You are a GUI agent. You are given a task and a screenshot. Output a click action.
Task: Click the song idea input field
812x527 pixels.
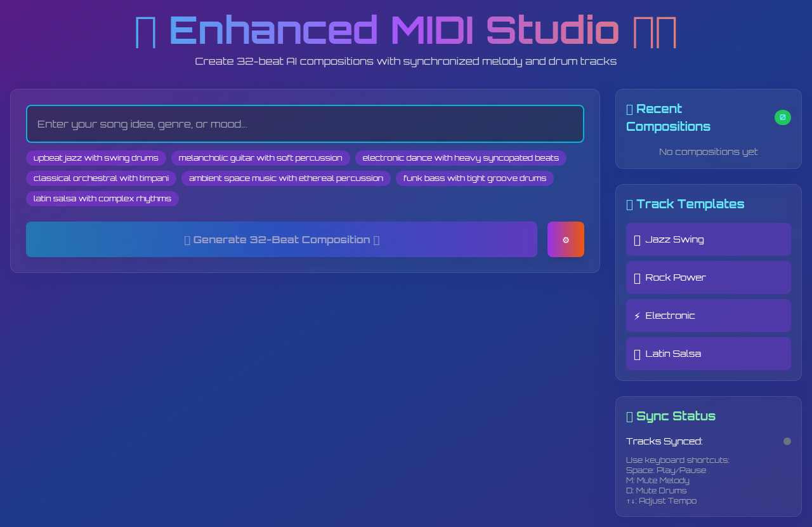305,124
